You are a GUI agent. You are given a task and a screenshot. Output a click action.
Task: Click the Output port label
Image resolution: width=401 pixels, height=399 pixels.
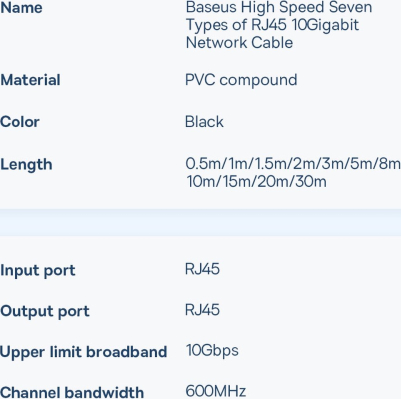[x=45, y=312]
